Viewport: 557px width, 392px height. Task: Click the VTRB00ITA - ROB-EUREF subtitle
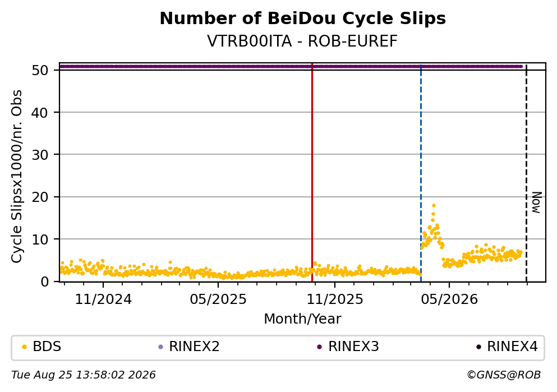[302, 41]
